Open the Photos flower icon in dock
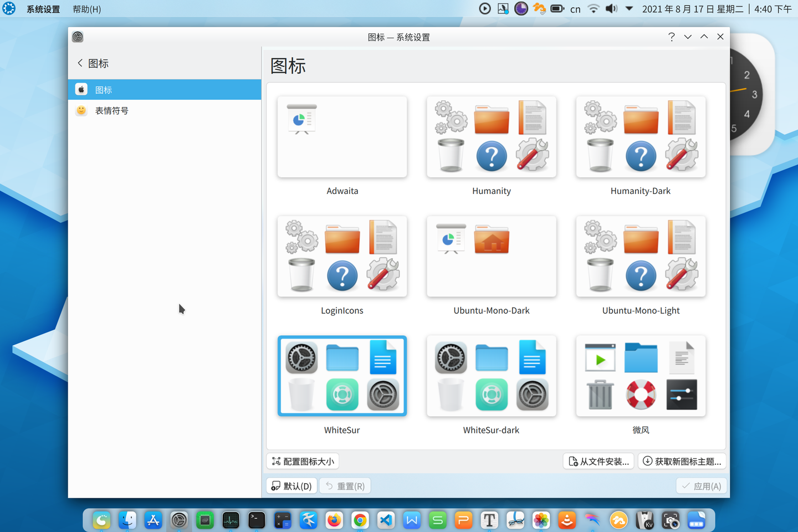The height and width of the screenshot is (532, 798). pyautogui.click(x=541, y=520)
